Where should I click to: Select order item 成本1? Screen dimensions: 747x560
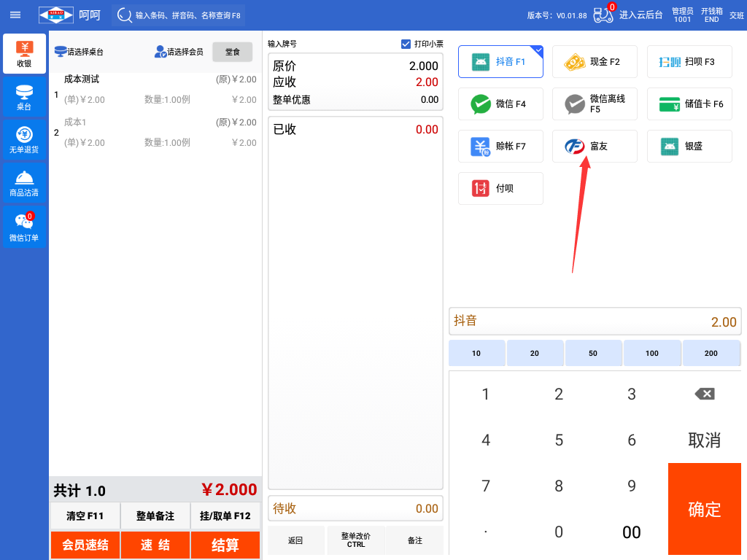click(x=155, y=133)
